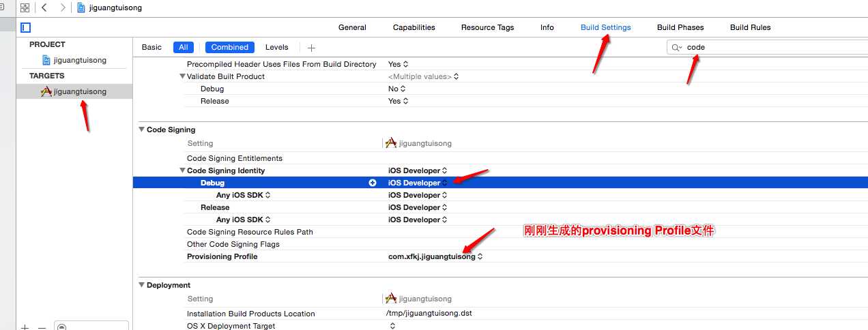The width and height of the screenshot is (868, 330).
Task: Open the Any iOS SDK condition under Release
Action: tap(243, 220)
